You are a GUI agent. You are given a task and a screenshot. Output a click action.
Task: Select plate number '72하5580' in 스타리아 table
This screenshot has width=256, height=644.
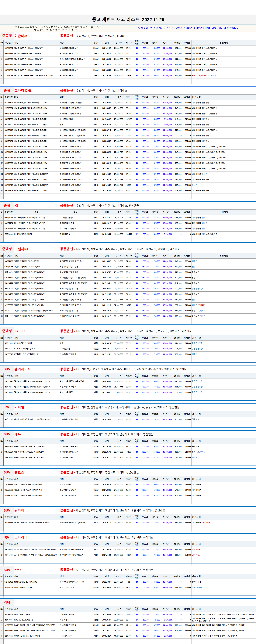coord(9,549)
